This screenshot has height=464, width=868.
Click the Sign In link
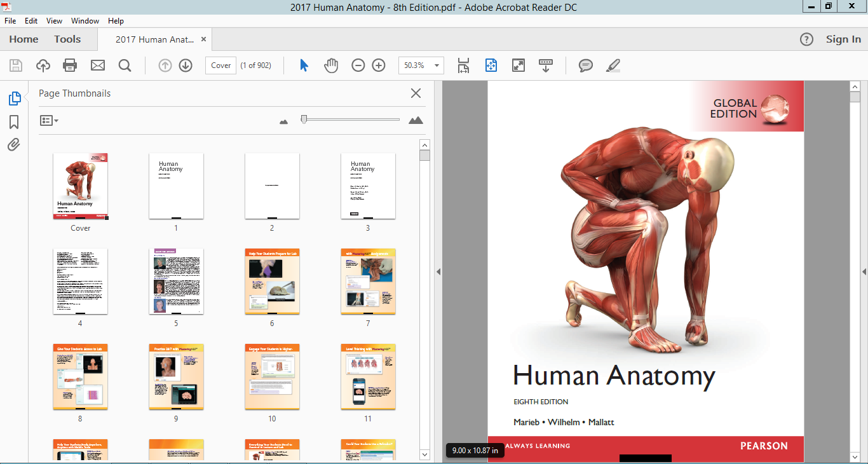coord(843,39)
